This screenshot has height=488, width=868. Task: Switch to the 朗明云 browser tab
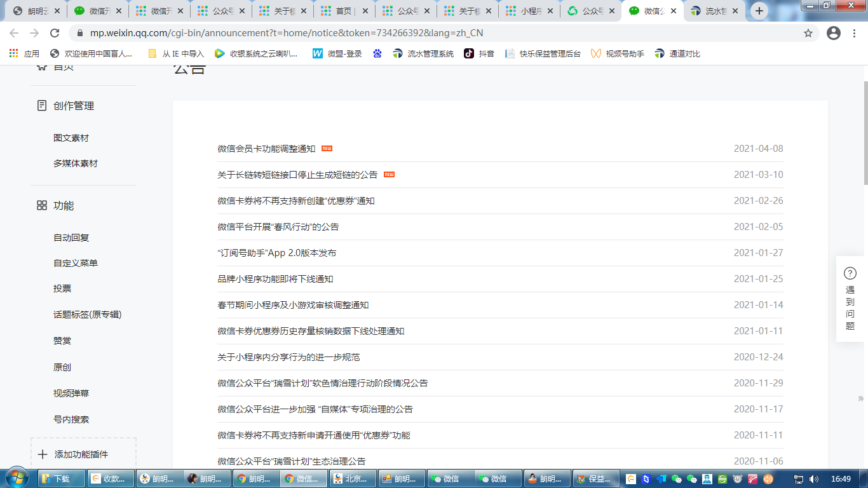pyautogui.click(x=36, y=11)
